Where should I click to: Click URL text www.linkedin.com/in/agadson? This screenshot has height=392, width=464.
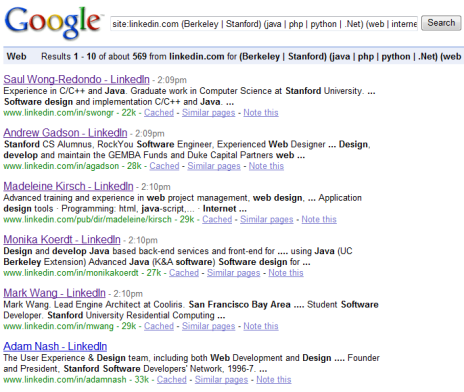61,166
